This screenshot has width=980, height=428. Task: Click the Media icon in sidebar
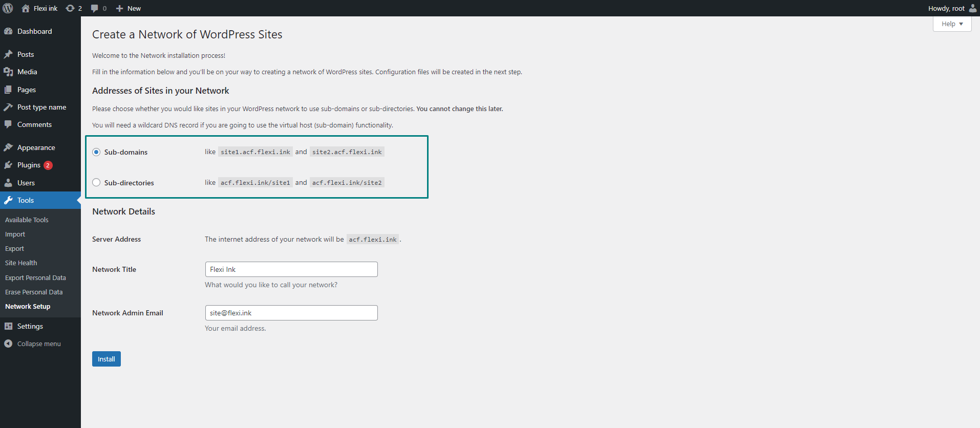[8, 72]
